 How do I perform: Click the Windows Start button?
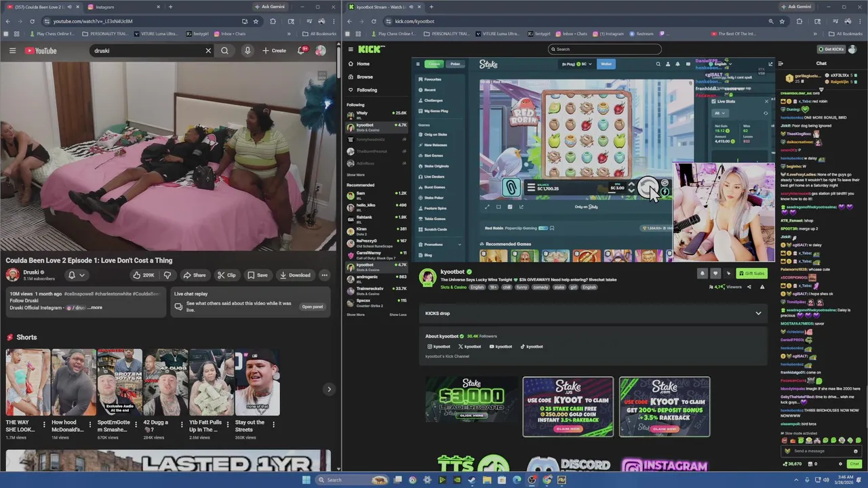(306, 480)
